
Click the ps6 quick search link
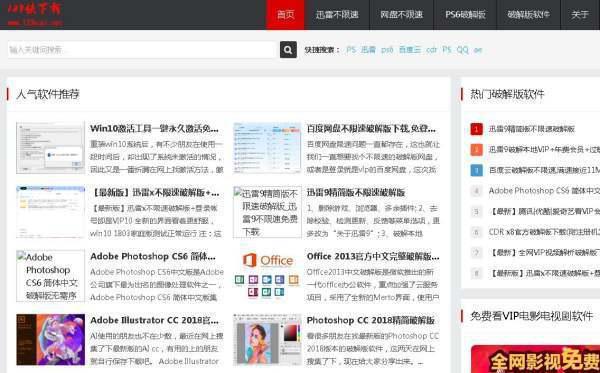pos(387,50)
